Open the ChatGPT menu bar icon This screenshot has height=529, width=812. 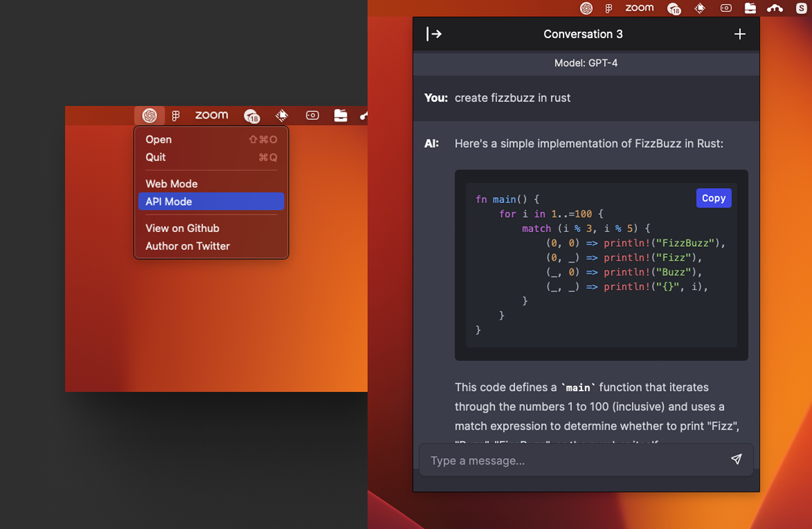(x=586, y=8)
